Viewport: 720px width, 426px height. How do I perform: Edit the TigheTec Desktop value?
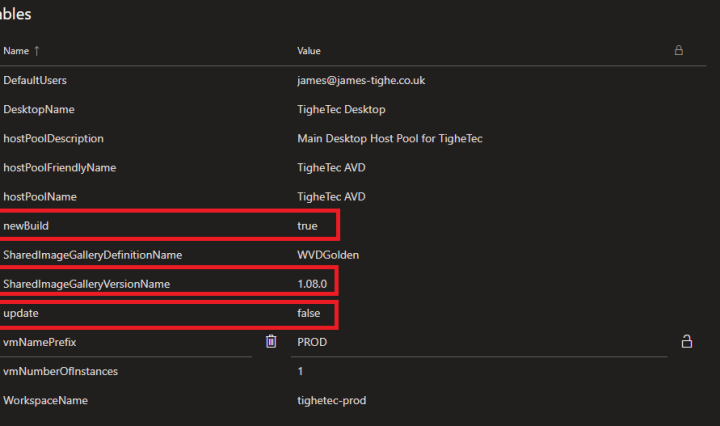pos(341,109)
